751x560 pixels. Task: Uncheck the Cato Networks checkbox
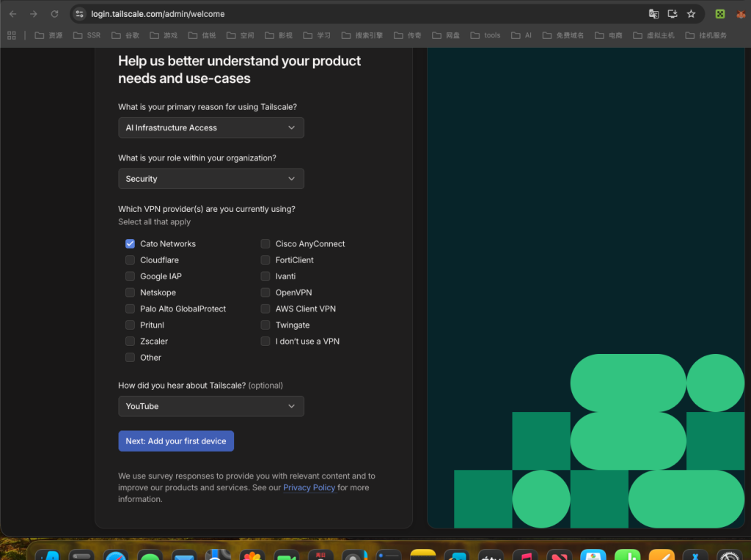[130, 244]
